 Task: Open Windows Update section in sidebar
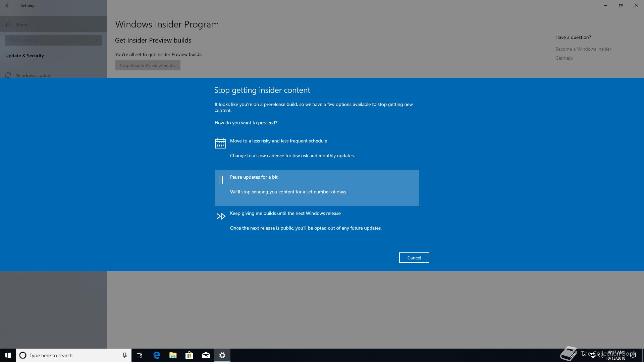coord(54,75)
